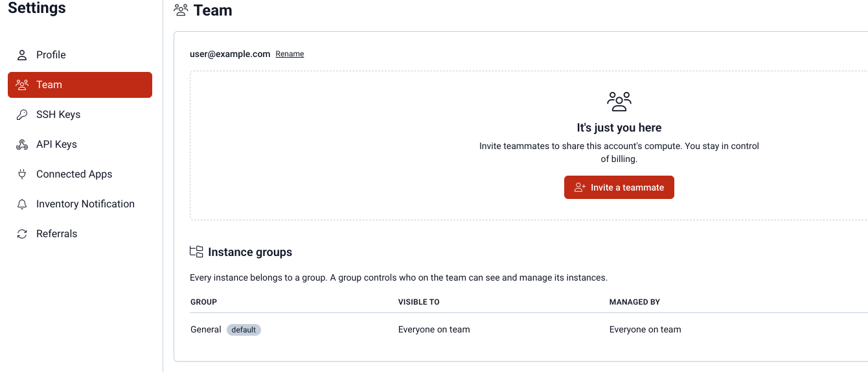The image size is (868, 372).
Task: Click the Team page heading text
Action: pos(213,10)
